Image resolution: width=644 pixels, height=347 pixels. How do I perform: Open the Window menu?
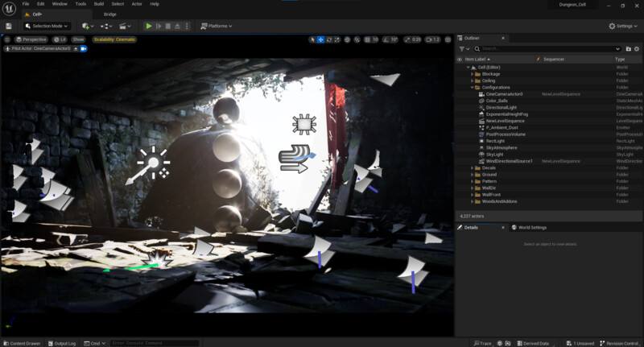[x=60, y=4]
